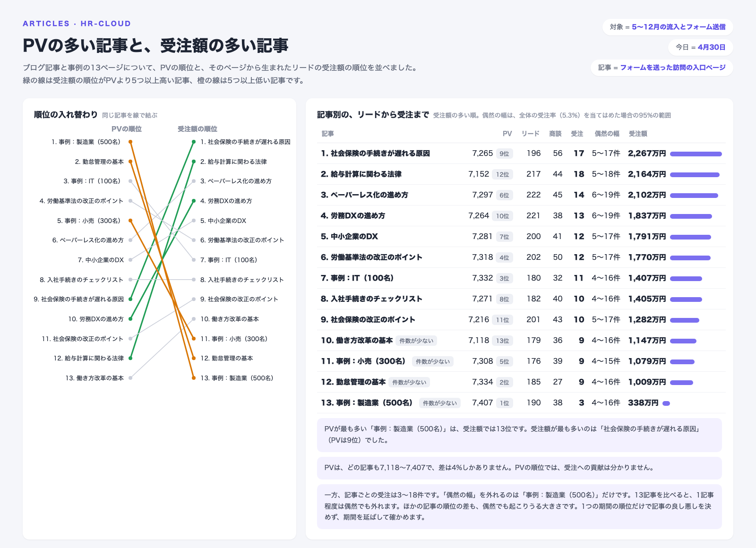Click PV rank label 12. 給与計算に関わる法律
Screen dimensions: 756x548
[89, 358]
